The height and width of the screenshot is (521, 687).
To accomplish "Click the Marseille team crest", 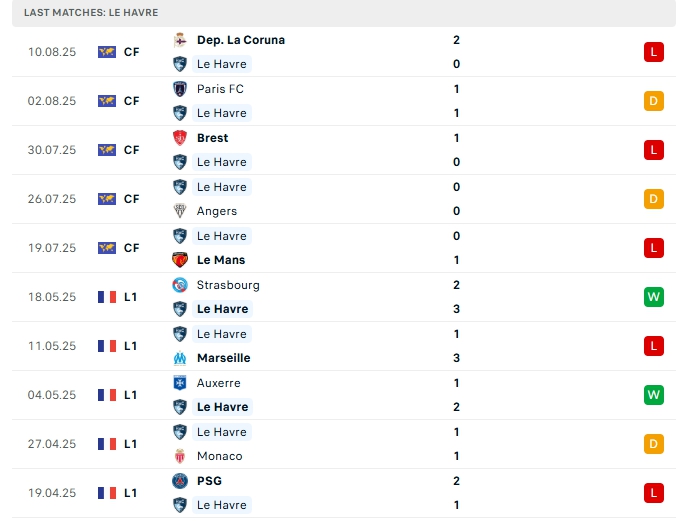I will point(180,358).
